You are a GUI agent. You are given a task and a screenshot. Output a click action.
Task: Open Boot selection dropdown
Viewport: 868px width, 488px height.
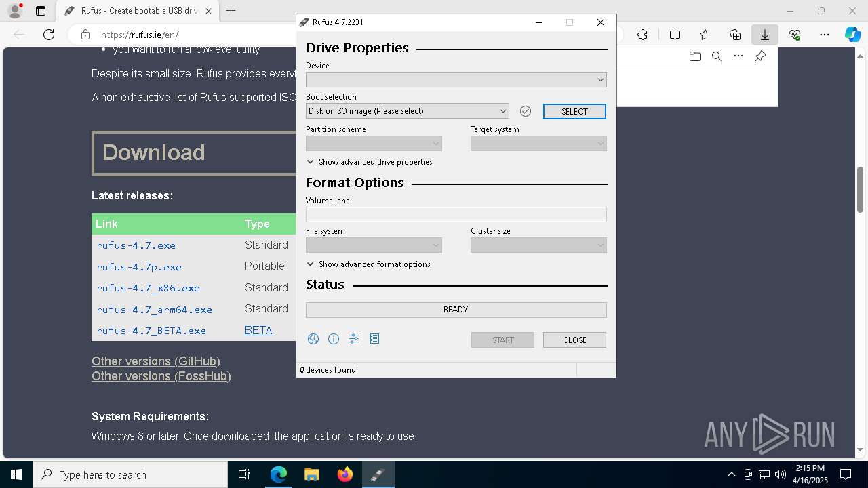point(408,111)
